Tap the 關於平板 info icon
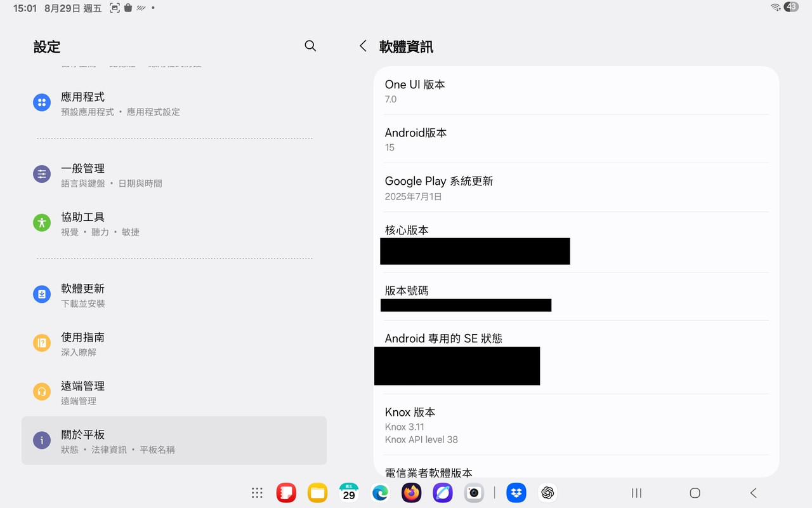Image resolution: width=812 pixels, height=508 pixels. tap(42, 441)
